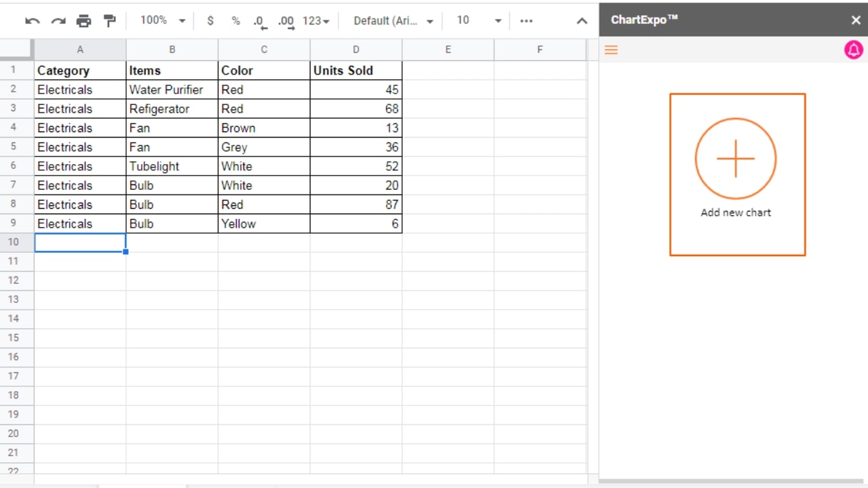The image size is (868, 488).
Task: Click the 'Brown' color cell
Action: (x=264, y=128)
